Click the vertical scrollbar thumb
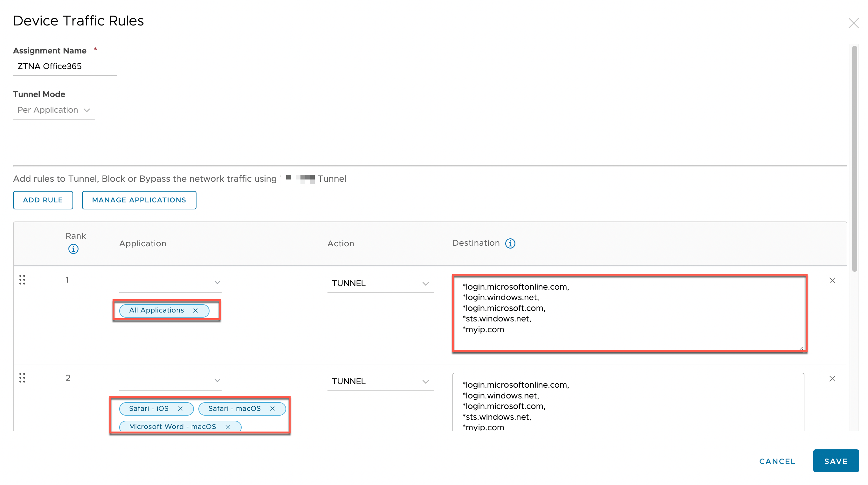Image resolution: width=868 pixels, height=485 pixels. pyautogui.click(x=854, y=158)
